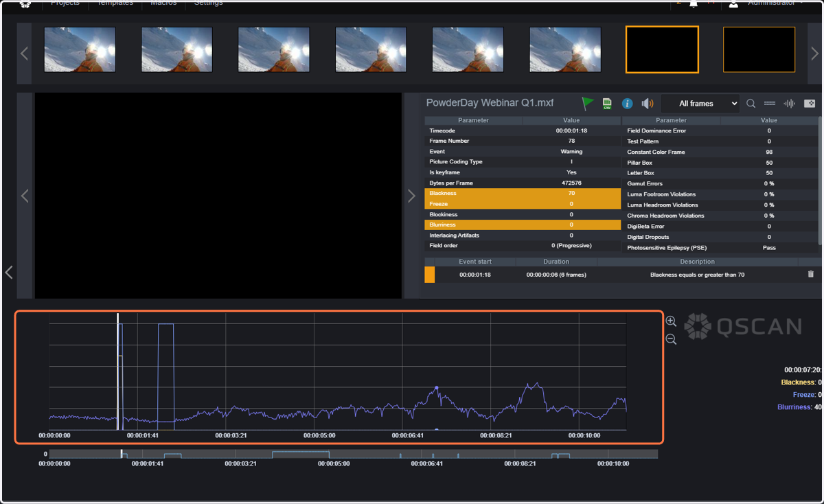Click the Gamut Errors row
Image resolution: width=824 pixels, height=504 pixels.
pos(720,184)
